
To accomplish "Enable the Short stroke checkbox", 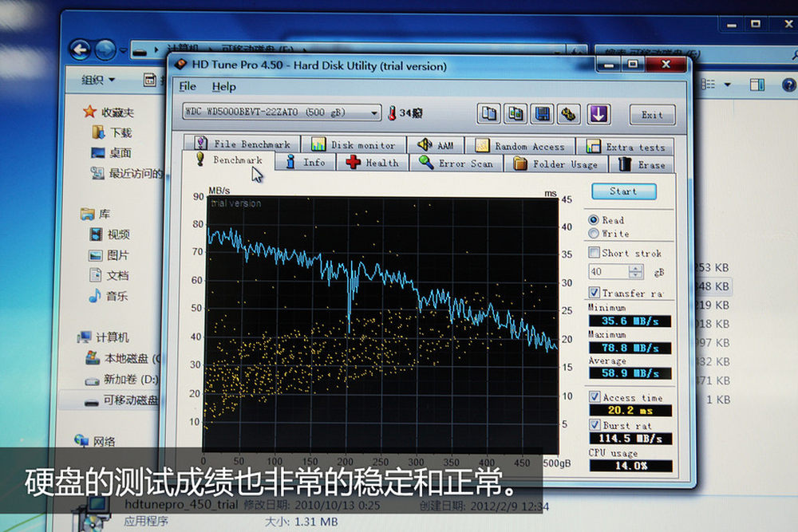I will 594,253.
